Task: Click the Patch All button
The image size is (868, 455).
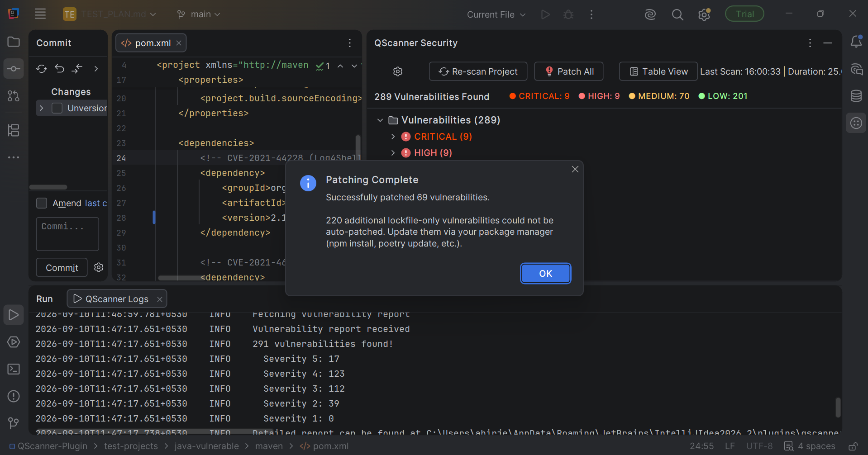Action: point(569,71)
